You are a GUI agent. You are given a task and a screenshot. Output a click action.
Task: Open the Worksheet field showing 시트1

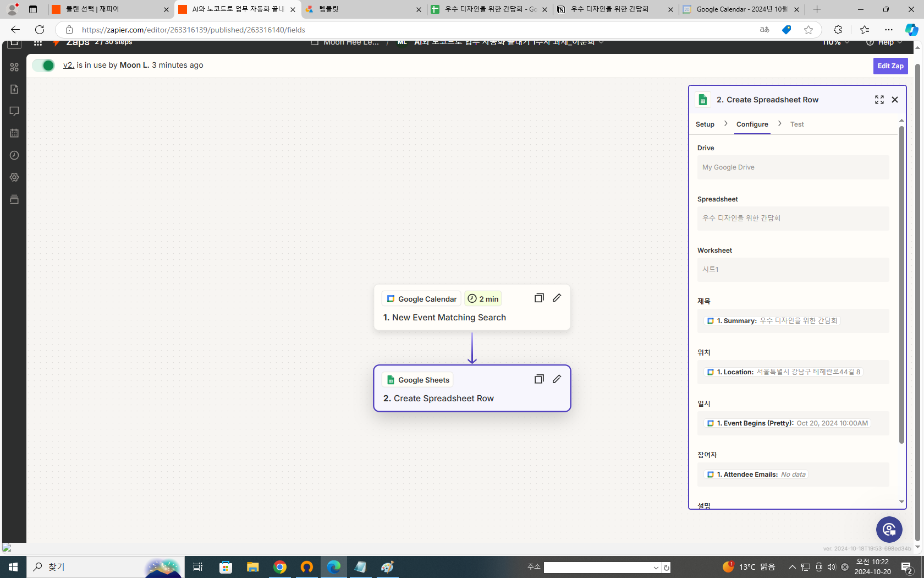tap(793, 270)
